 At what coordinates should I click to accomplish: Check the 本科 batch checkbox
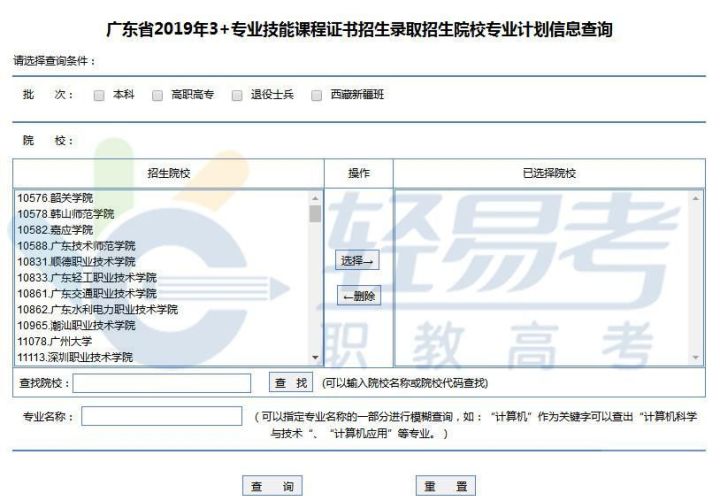(x=99, y=96)
